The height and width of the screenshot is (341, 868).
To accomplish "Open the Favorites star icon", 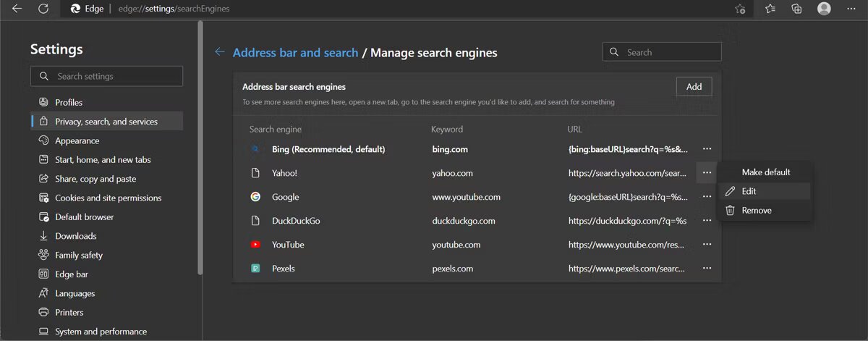I will point(770,9).
